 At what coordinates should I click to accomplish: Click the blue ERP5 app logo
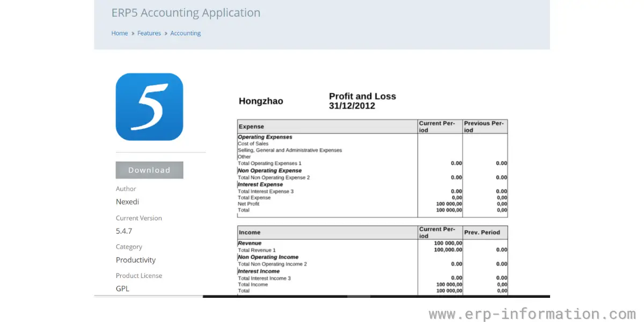coord(149,107)
